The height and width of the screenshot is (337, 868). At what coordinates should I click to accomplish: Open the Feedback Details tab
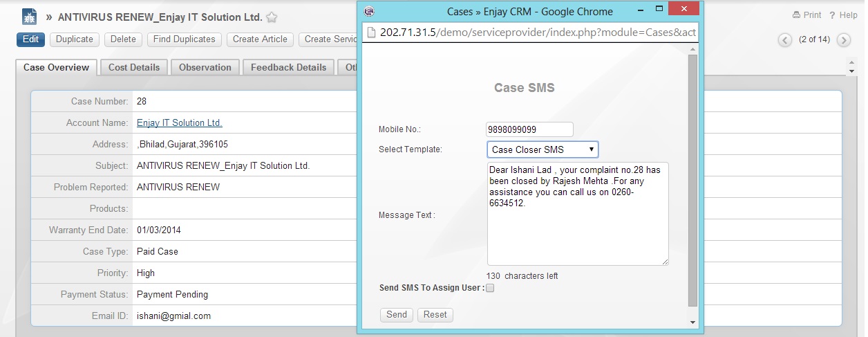(289, 67)
